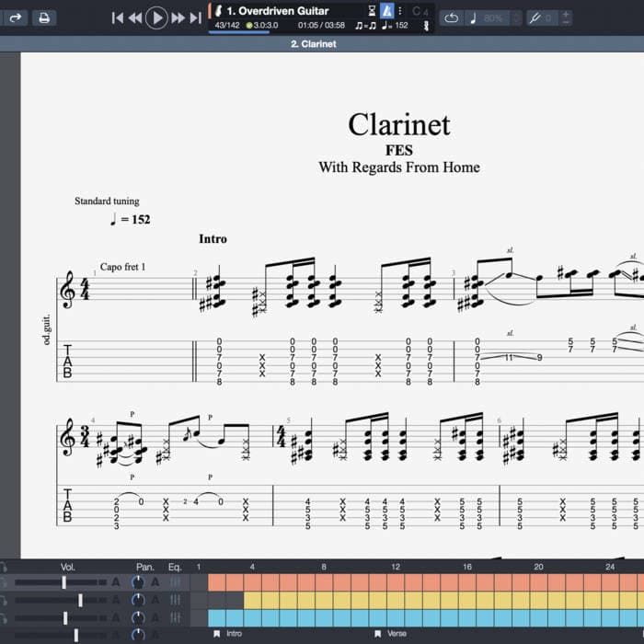Click bar number '12' in timeline ruler
Viewport: 644px width, 644px height.
[396, 568]
